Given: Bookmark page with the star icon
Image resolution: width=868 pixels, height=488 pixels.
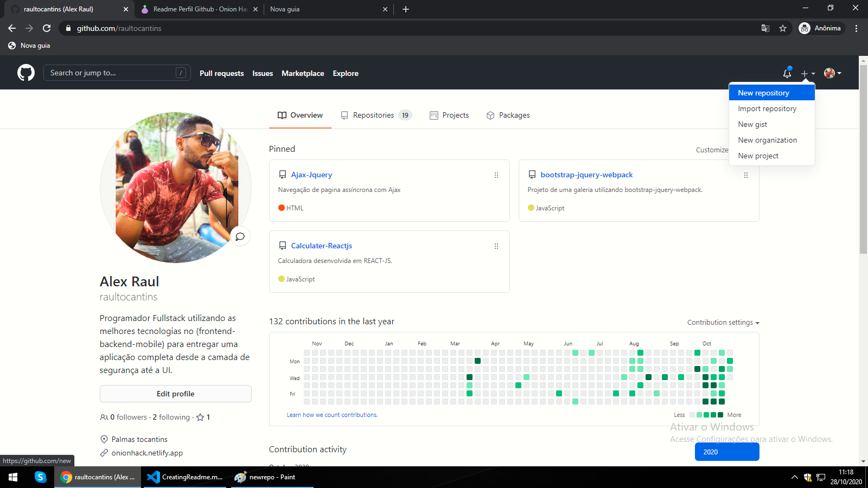Looking at the screenshot, I should pos(783,28).
